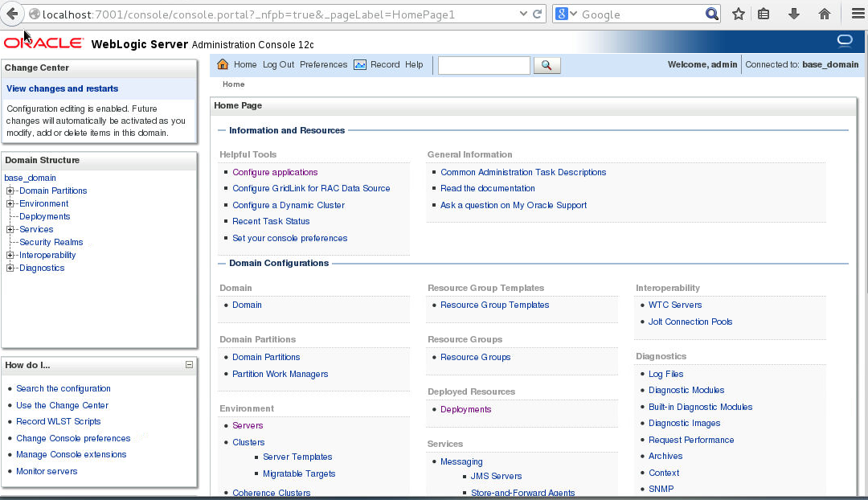Open the Search the configuration help link
Viewport: 868px width, 500px height.
[63, 388]
